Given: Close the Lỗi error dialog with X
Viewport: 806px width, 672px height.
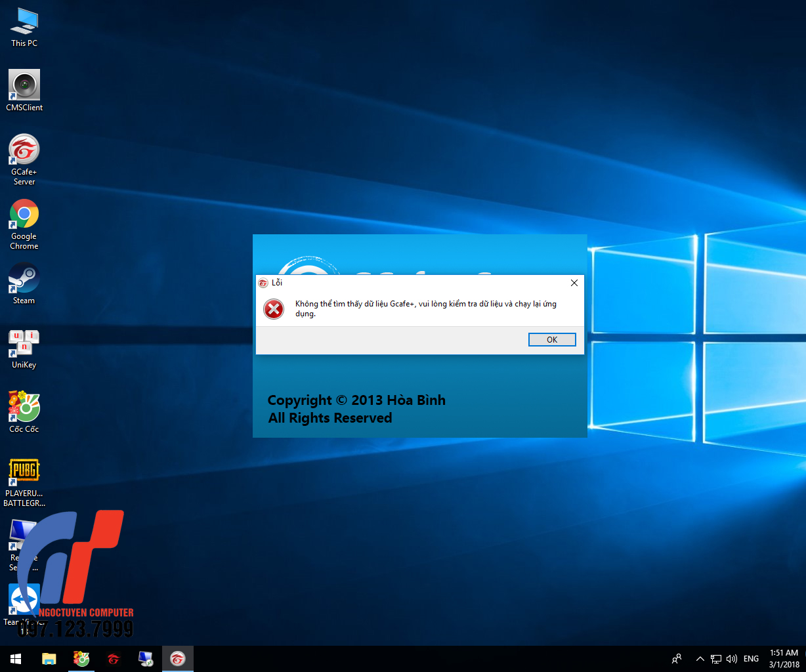Looking at the screenshot, I should 574,283.
